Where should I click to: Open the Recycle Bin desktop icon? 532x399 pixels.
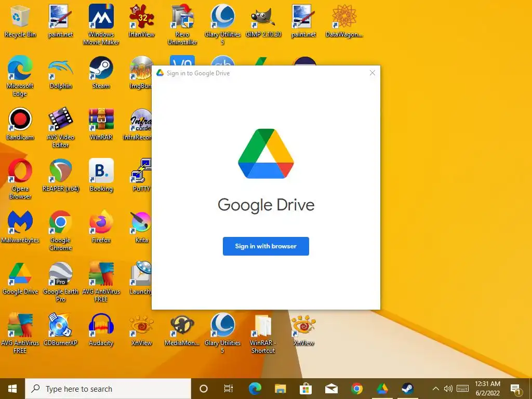[20, 22]
